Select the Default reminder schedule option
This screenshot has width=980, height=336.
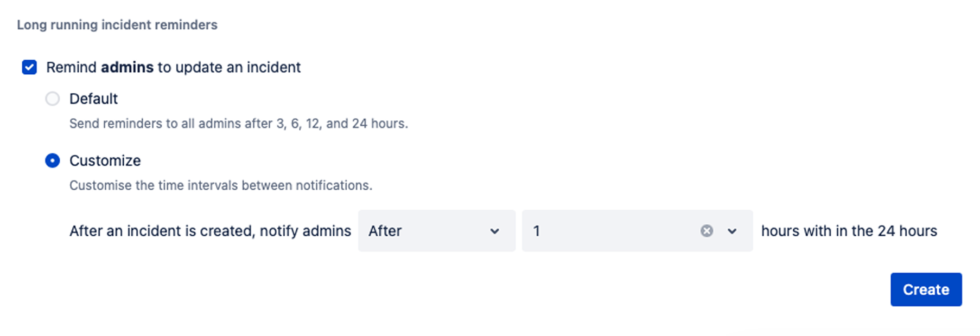click(x=52, y=99)
